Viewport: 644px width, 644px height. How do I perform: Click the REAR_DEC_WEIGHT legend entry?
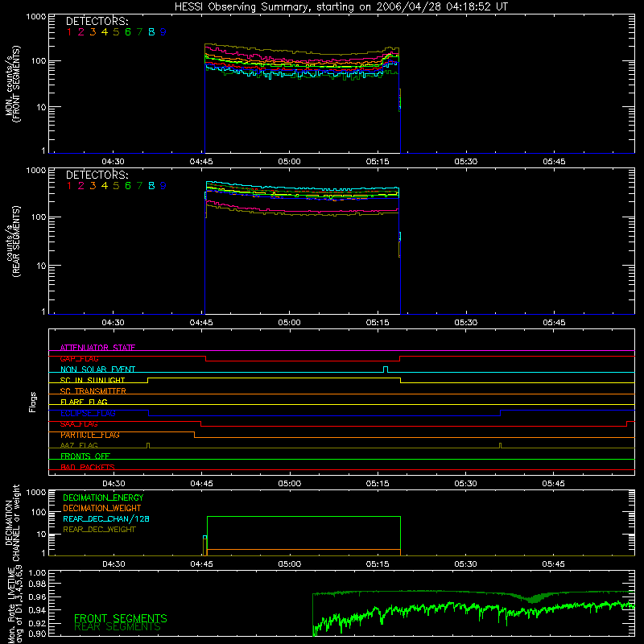click(99, 530)
